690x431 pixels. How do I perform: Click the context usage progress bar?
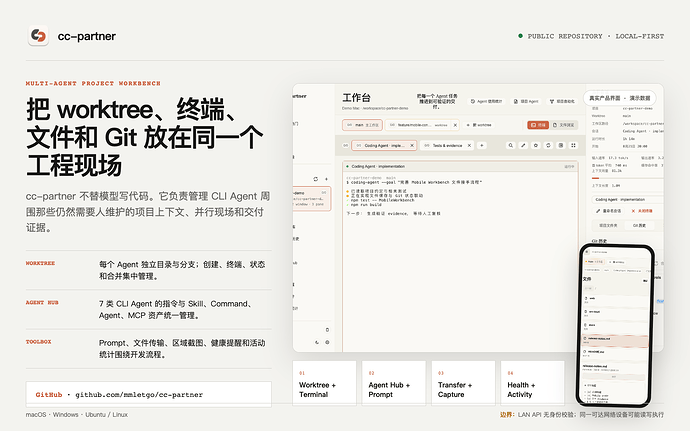point(628,178)
